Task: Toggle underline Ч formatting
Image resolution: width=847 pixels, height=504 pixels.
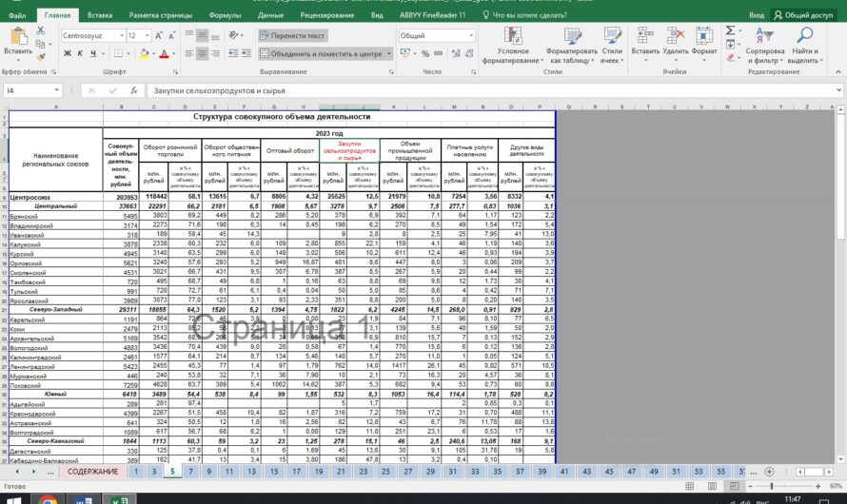Action: tap(93, 53)
